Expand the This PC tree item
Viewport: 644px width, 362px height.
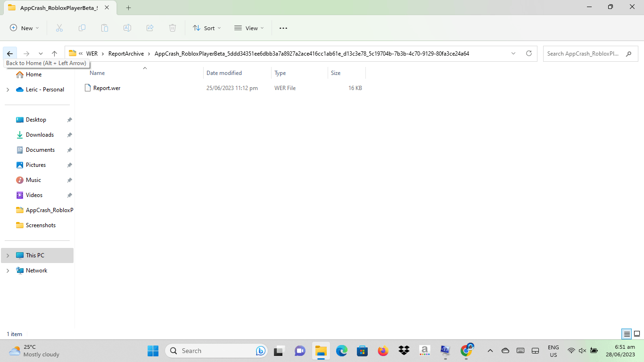pyautogui.click(x=8, y=255)
